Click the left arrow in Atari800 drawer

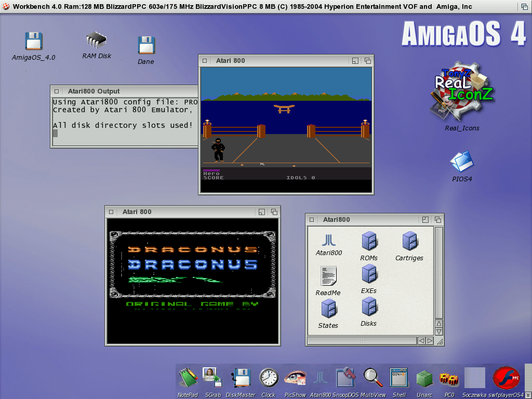[421, 341]
